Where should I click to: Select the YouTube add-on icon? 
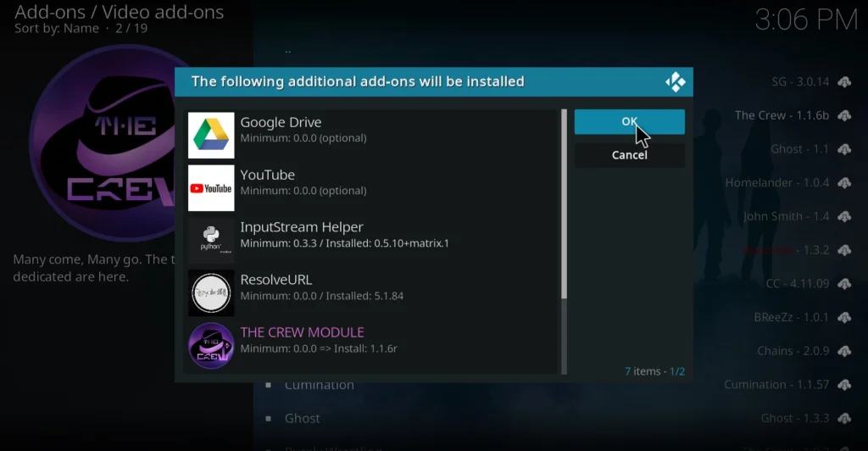click(211, 188)
